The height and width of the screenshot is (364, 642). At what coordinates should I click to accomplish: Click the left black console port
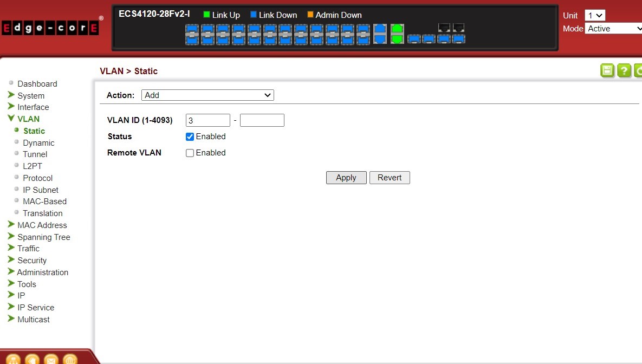click(444, 28)
